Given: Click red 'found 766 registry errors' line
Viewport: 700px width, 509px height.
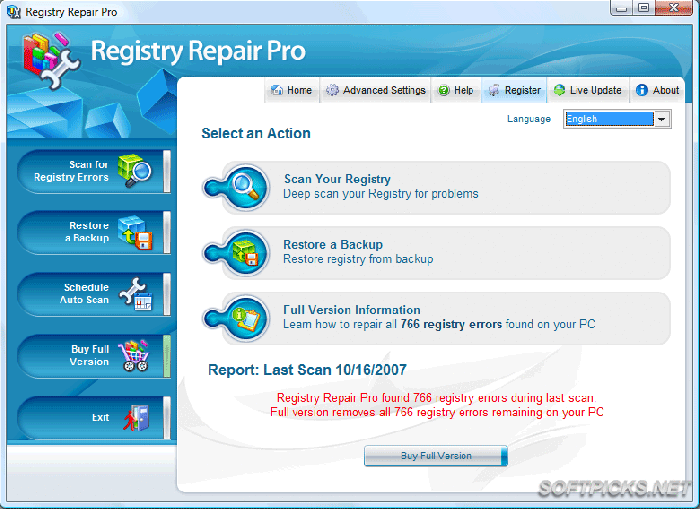Looking at the screenshot, I should (436, 398).
